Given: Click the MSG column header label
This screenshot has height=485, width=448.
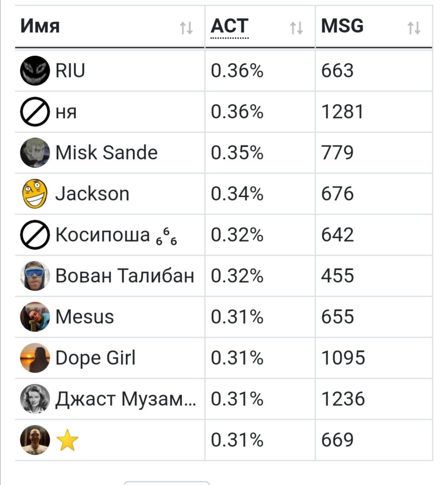Looking at the screenshot, I should pos(342,26).
